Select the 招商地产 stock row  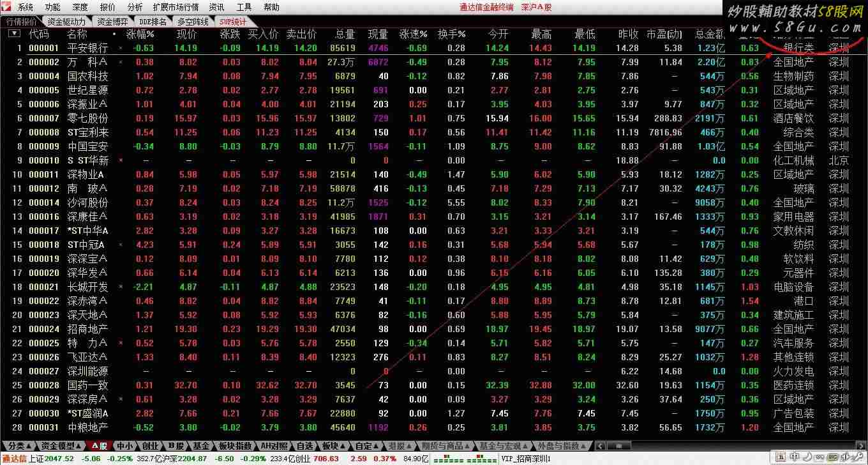(434, 329)
